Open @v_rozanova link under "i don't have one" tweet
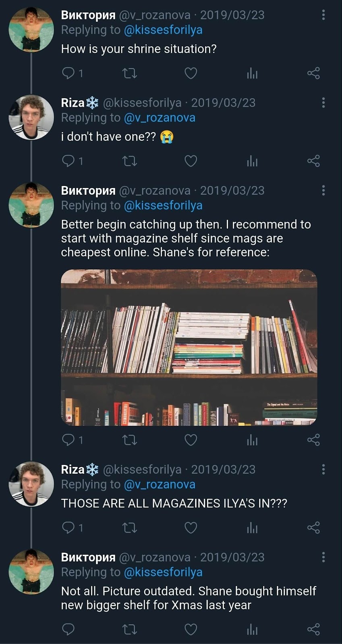 [x=160, y=118]
